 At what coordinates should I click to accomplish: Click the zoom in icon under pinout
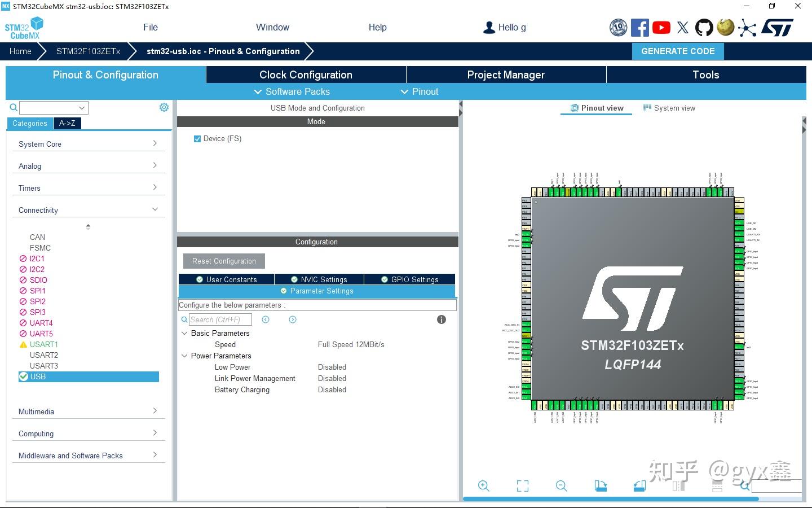point(483,486)
